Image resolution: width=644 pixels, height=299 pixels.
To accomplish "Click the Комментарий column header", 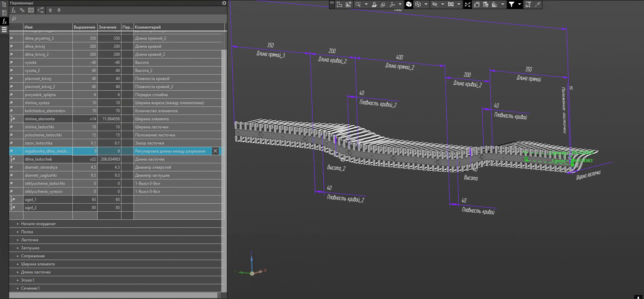I will 148,27.
